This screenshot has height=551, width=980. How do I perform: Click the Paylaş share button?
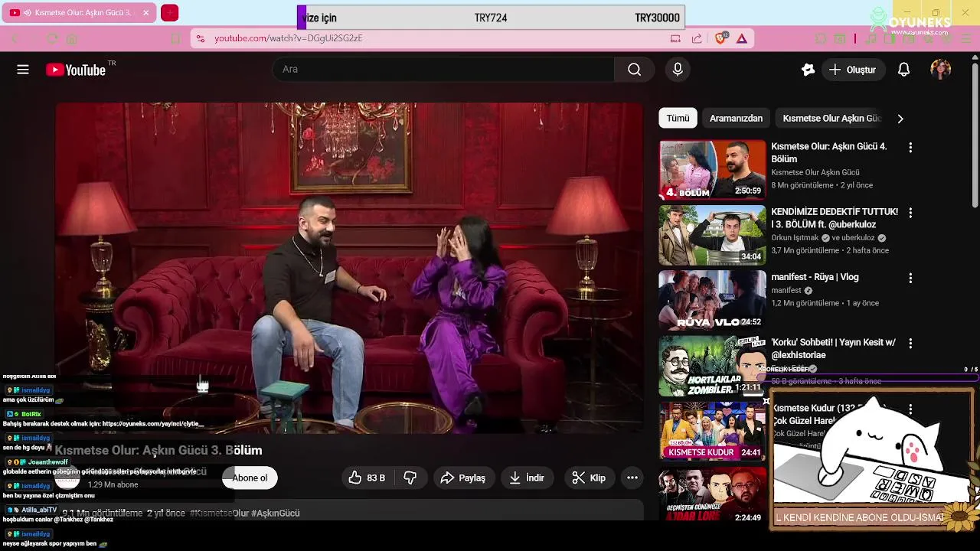[x=464, y=478]
